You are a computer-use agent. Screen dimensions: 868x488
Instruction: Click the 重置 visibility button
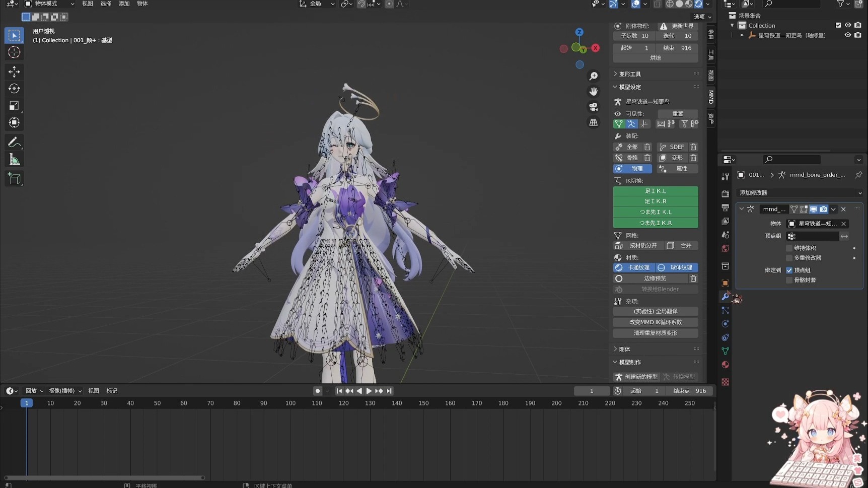(x=678, y=114)
